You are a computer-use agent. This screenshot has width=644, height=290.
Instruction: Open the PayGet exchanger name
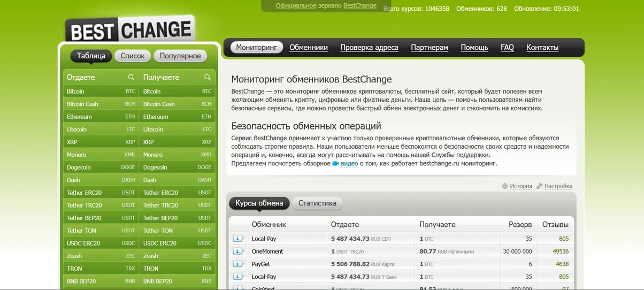pos(261,264)
